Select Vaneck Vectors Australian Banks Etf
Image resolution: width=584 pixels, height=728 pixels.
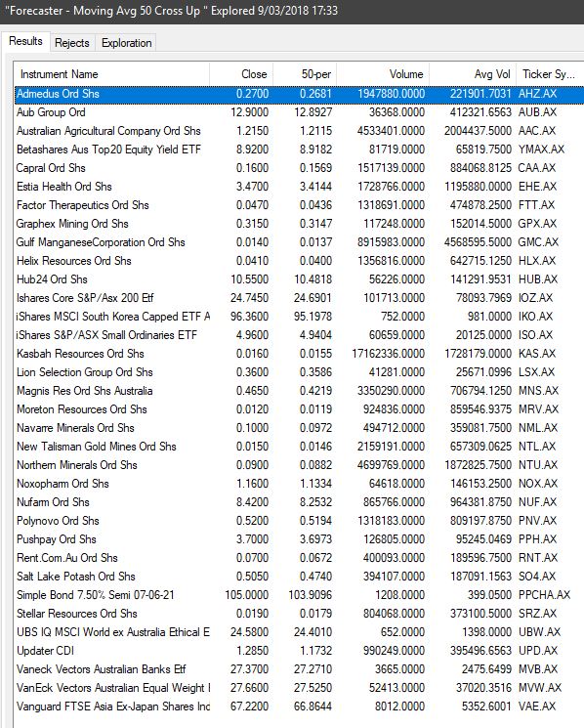pyautogui.click(x=299, y=669)
